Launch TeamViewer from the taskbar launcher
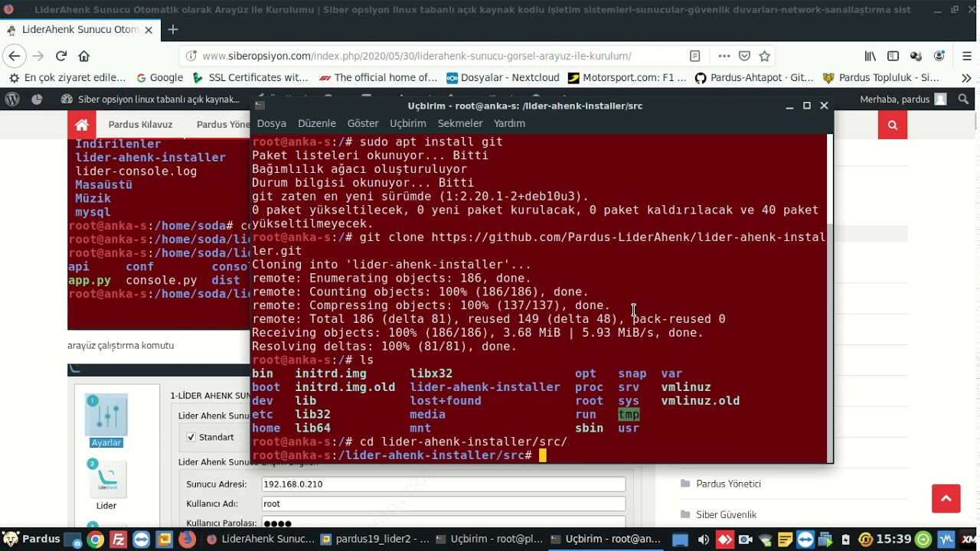 coord(142,540)
